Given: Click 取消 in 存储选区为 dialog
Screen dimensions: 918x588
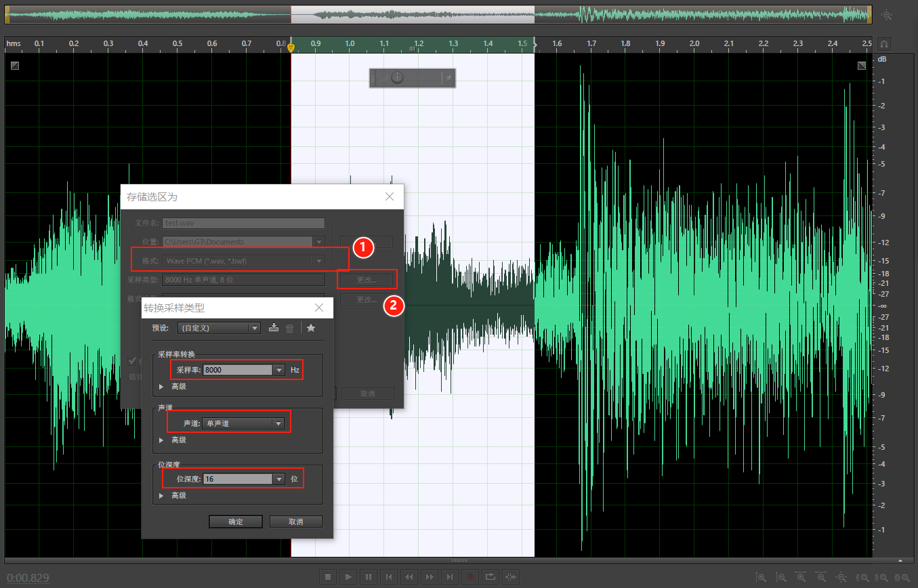Looking at the screenshot, I should tap(368, 394).
